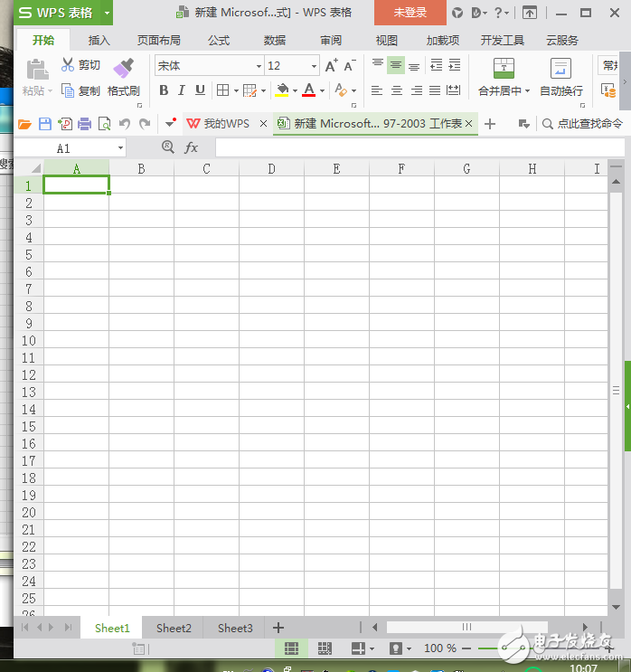Screen dimensions: 631x672
Task: Toggle Underline formatting
Action: pyautogui.click(x=200, y=90)
